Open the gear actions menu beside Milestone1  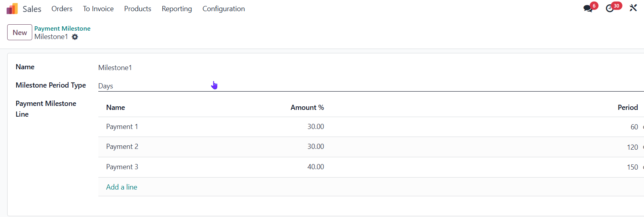(75, 37)
